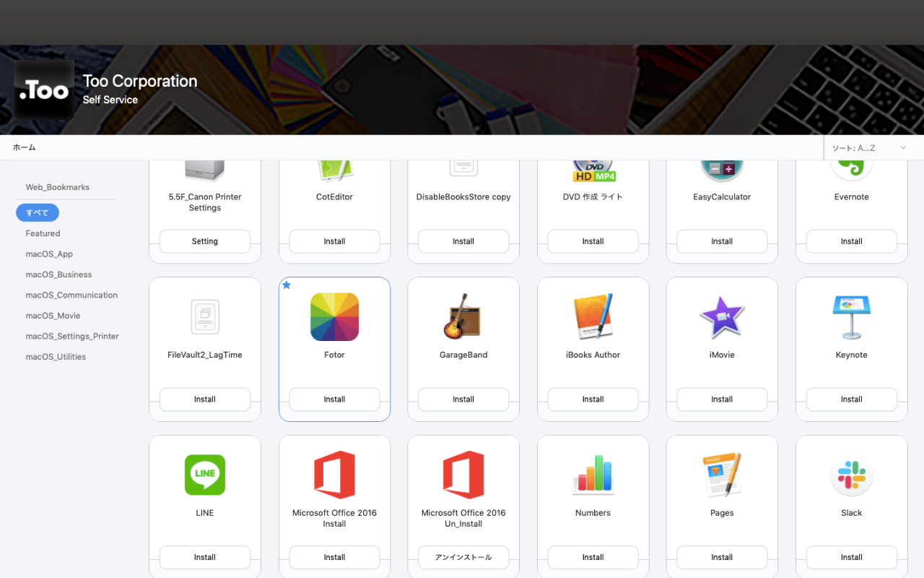Click the Keynote title text
Screen dimensions: 924x578
click(x=851, y=355)
